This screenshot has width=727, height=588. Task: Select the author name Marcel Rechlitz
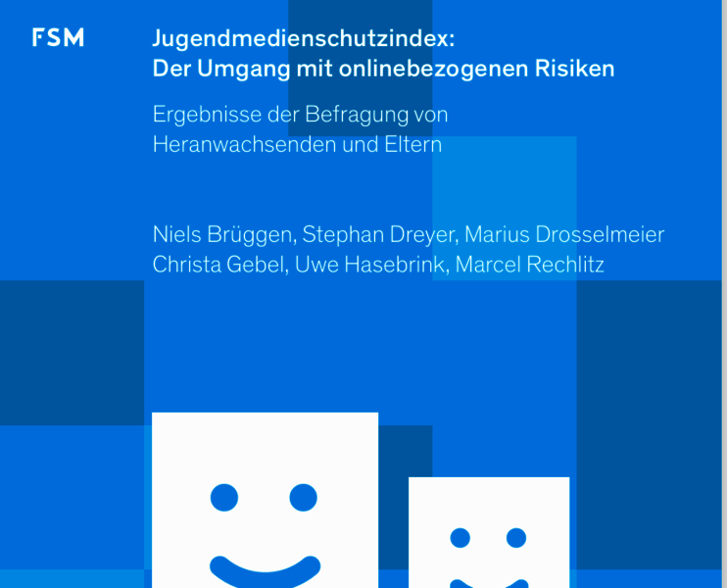tap(530, 265)
